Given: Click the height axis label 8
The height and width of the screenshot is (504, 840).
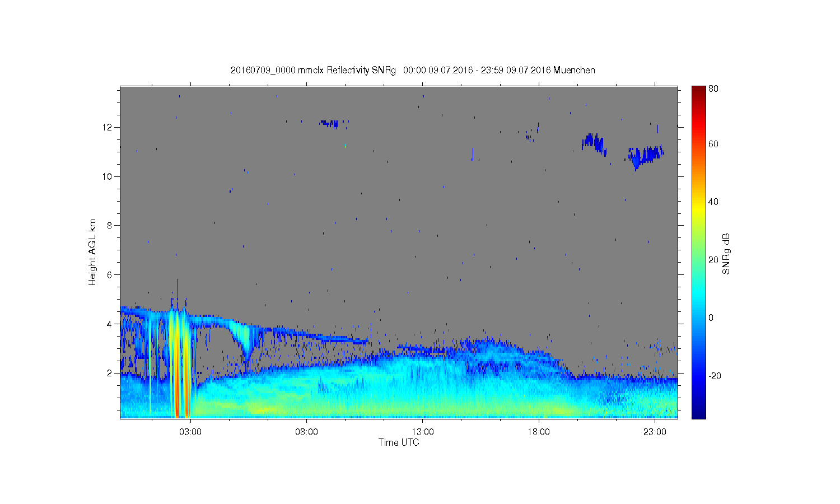Looking at the screenshot, I should (x=110, y=226).
